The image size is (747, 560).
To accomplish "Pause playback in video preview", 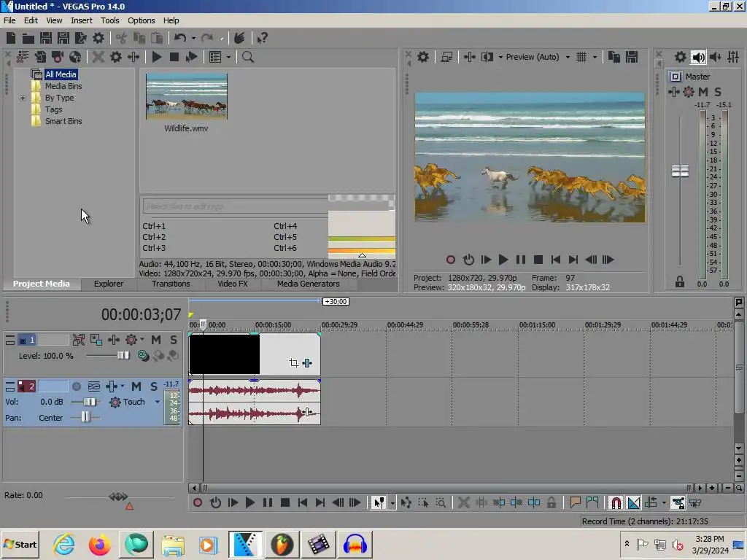I will pos(521,260).
